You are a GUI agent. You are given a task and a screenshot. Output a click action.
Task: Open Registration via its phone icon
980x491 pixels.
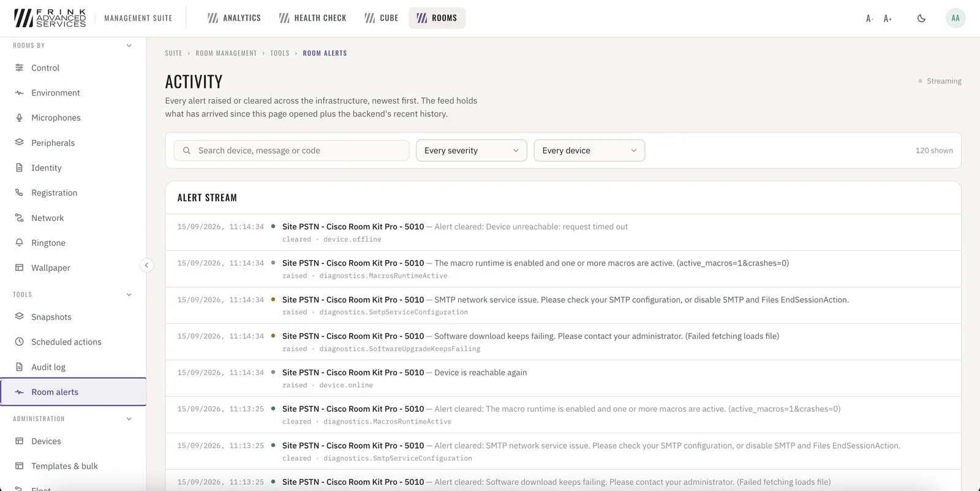[19, 193]
